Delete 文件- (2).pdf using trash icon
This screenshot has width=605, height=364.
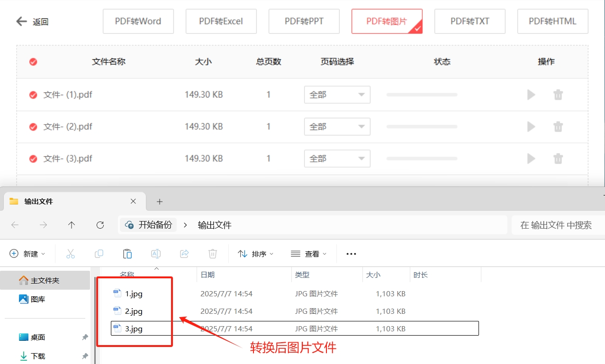click(x=558, y=126)
